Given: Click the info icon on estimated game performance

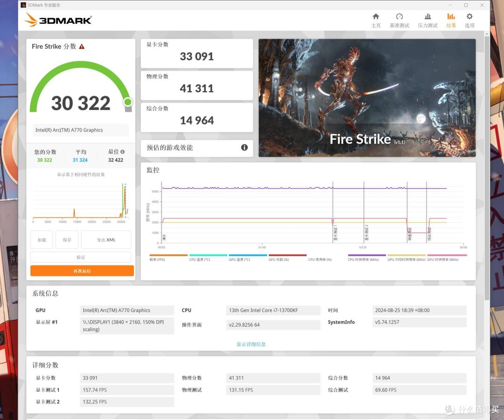Looking at the screenshot, I should point(244,147).
